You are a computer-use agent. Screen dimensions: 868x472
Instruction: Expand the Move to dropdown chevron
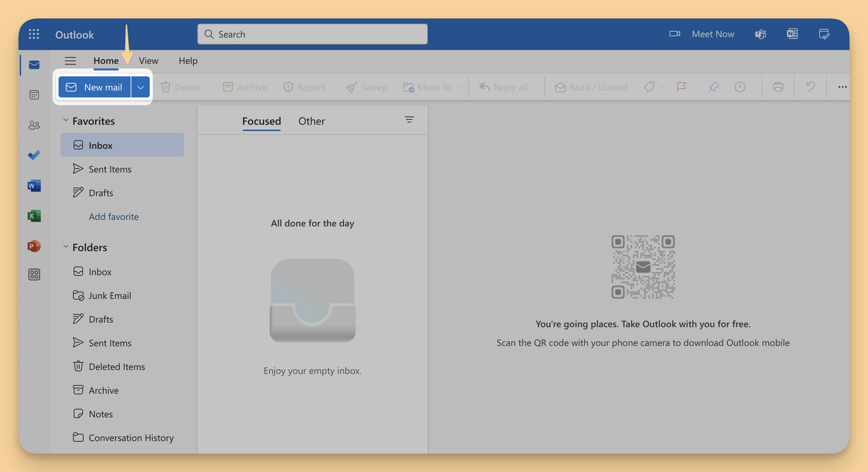459,87
